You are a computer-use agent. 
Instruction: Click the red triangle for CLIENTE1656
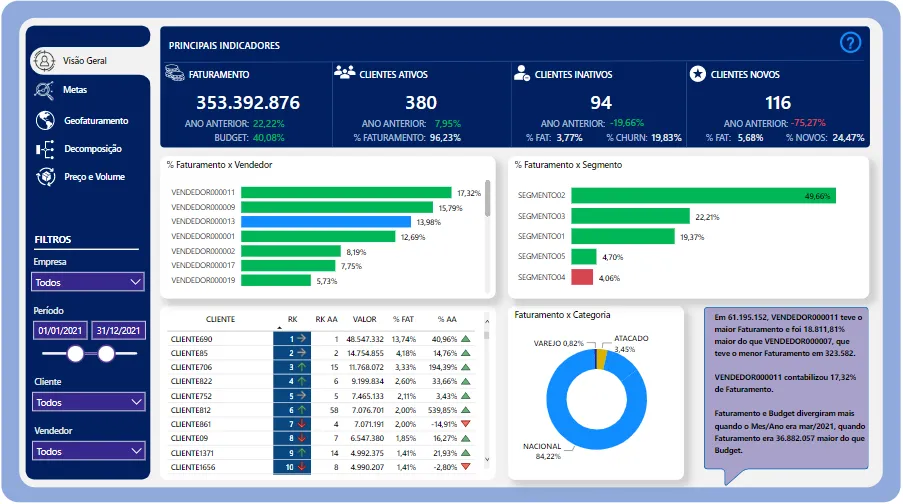(466, 467)
